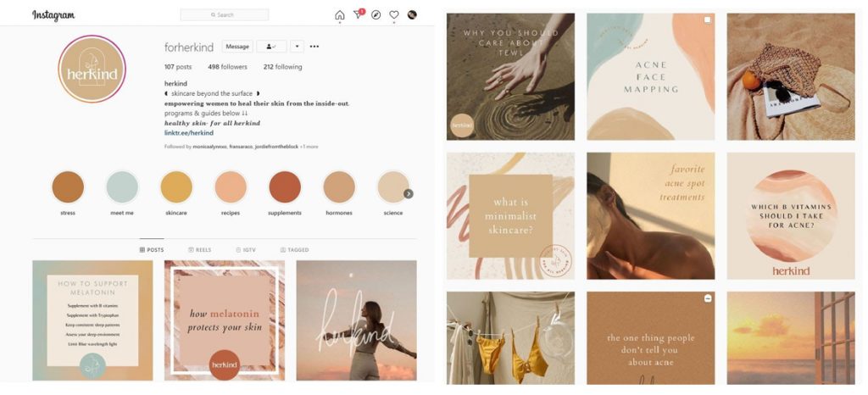Switch to the POSTS tab
This screenshot has height=395, width=868.
click(x=152, y=250)
